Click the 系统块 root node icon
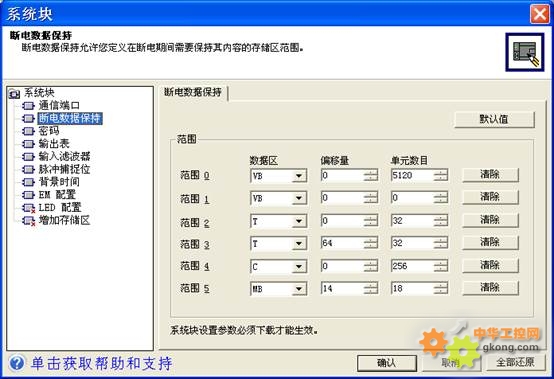This screenshot has width=554, height=379. point(14,94)
